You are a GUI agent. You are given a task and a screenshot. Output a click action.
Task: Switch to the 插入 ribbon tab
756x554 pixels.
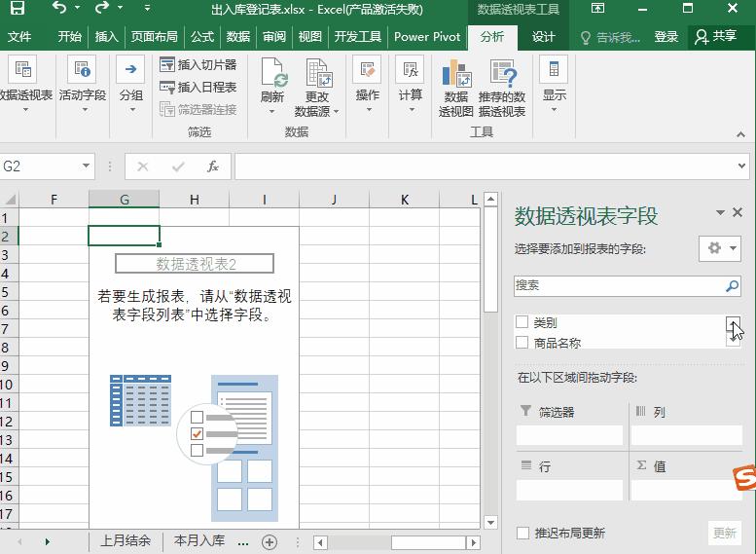pyautogui.click(x=107, y=37)
